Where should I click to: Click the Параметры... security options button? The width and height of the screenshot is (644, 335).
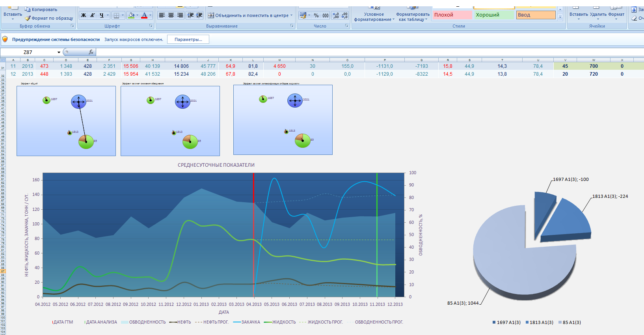point(188,39)
